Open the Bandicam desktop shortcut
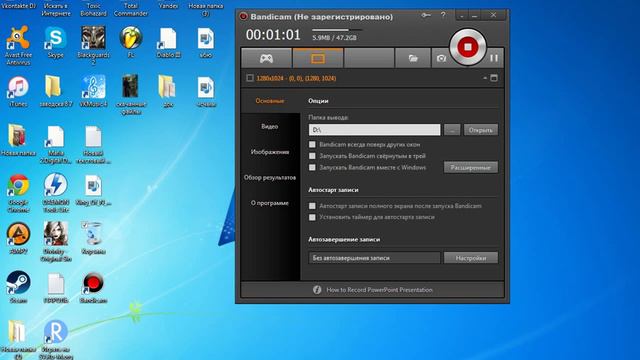Image resolution: width=640 pixels, height=360 pixels. (x=93, y=288)
